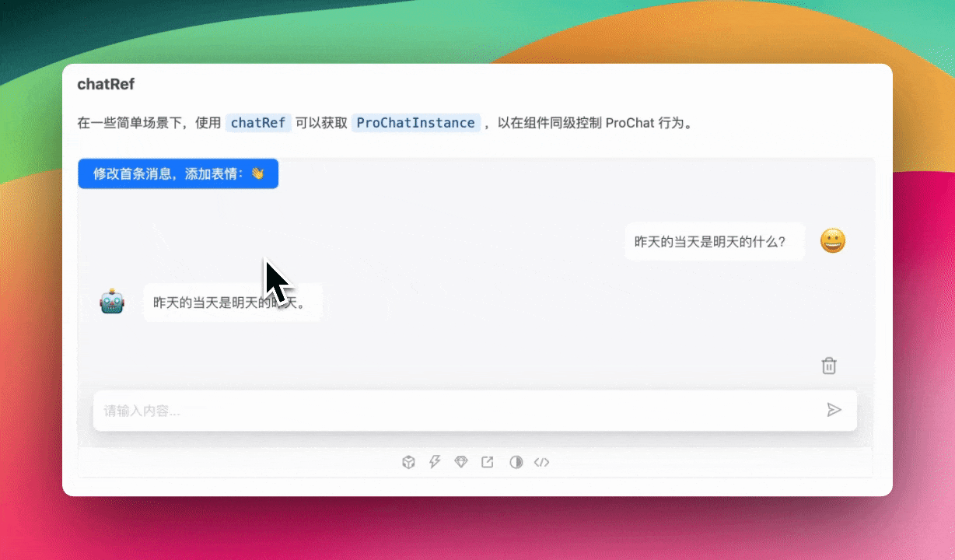Click the send paper-plane icon

point(834,410)
